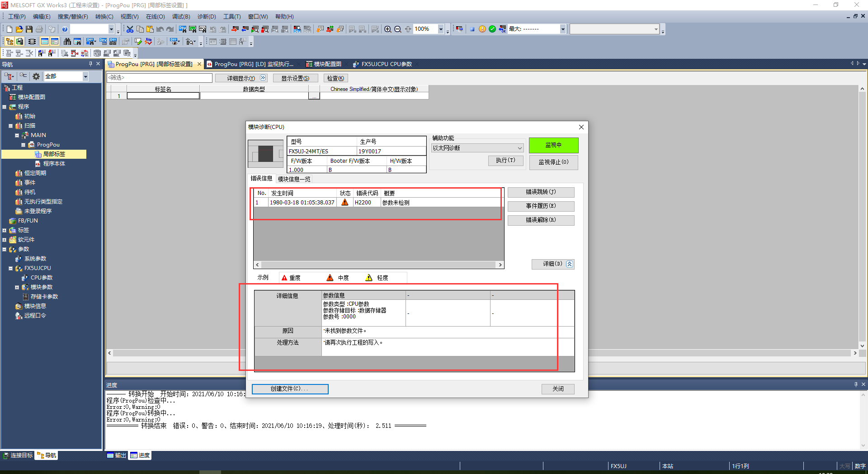Open the 以太网诊断 auxiliary function dropdown
The image size is (868, 474).
(x=477, y=148)
